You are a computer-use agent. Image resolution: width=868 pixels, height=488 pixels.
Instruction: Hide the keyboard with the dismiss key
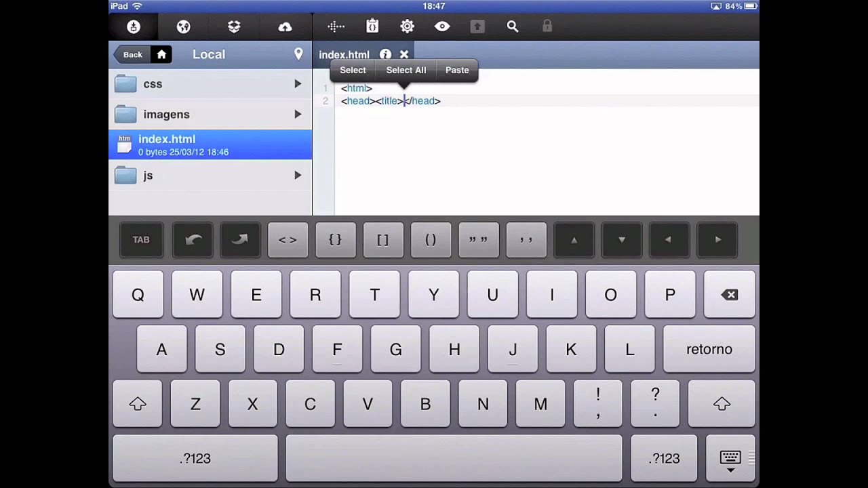(730, 459)
